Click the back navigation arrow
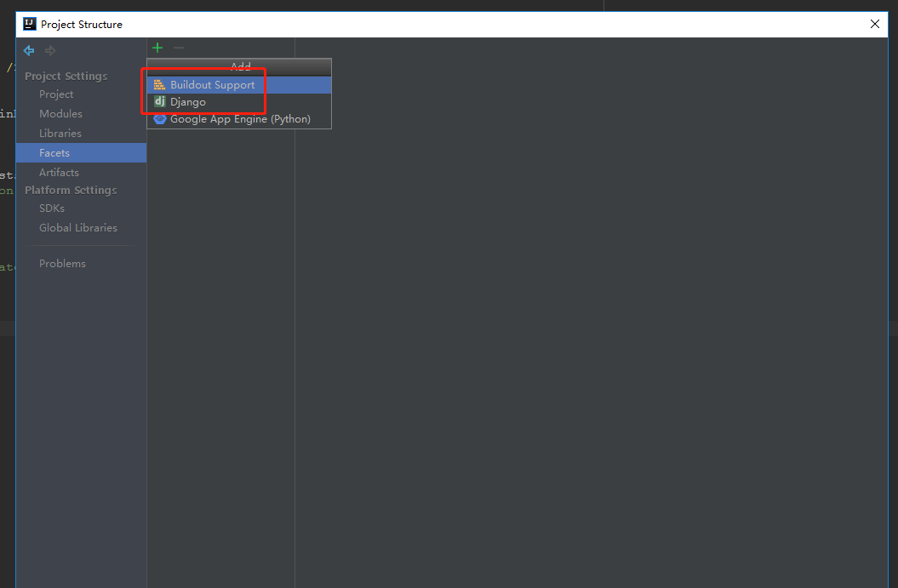Screen dimensions: 898x588 click(28, 50)
